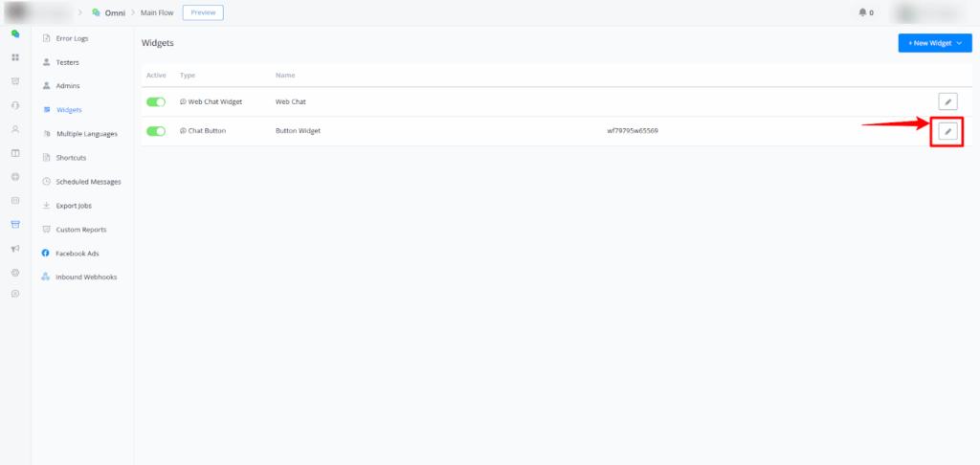
Task: Edit the Web Chat widget row
Action: pos(947,101)
